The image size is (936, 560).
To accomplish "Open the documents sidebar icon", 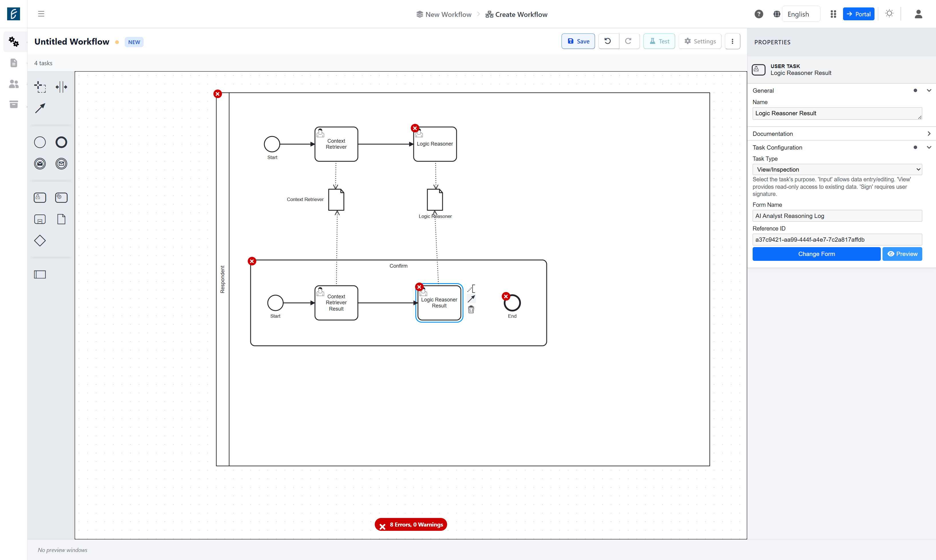I will (x=13, y=63).
